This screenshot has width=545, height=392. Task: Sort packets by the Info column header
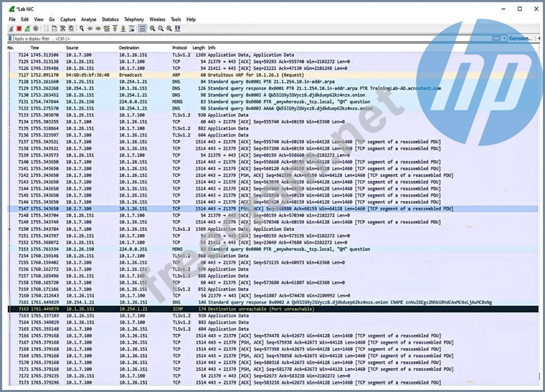click(x=212, y=48)
